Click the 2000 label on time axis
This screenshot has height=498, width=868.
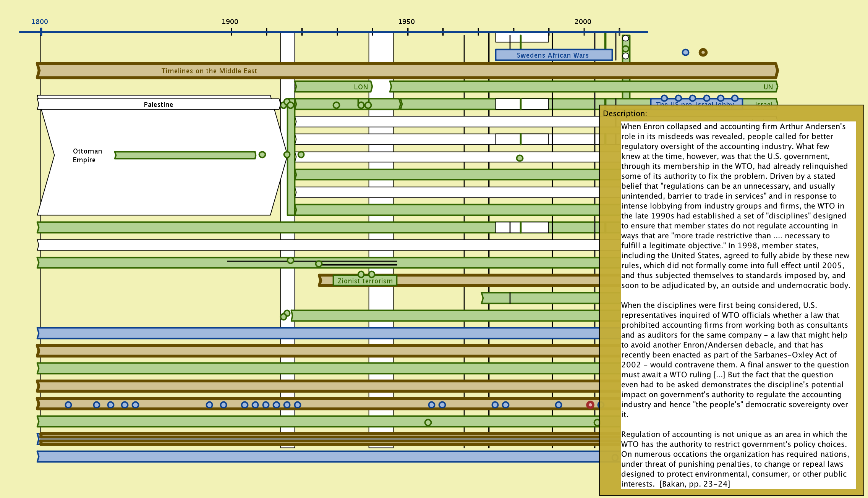pos(583,22)
